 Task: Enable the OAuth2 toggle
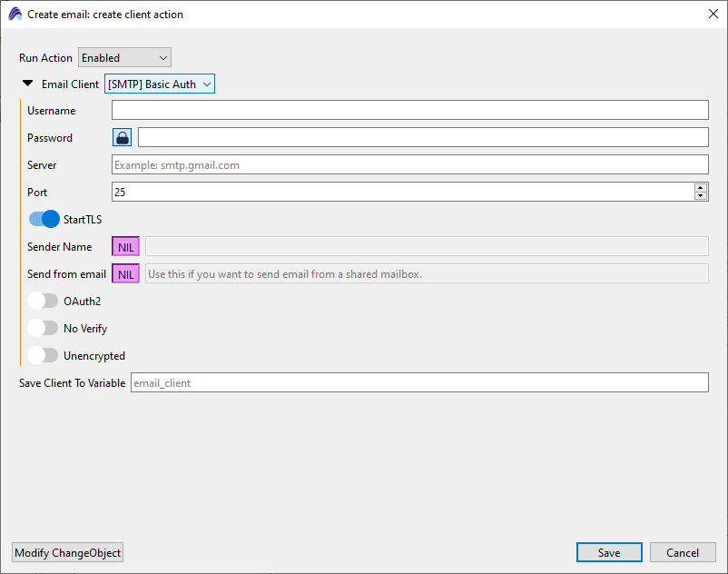(43, 301)
